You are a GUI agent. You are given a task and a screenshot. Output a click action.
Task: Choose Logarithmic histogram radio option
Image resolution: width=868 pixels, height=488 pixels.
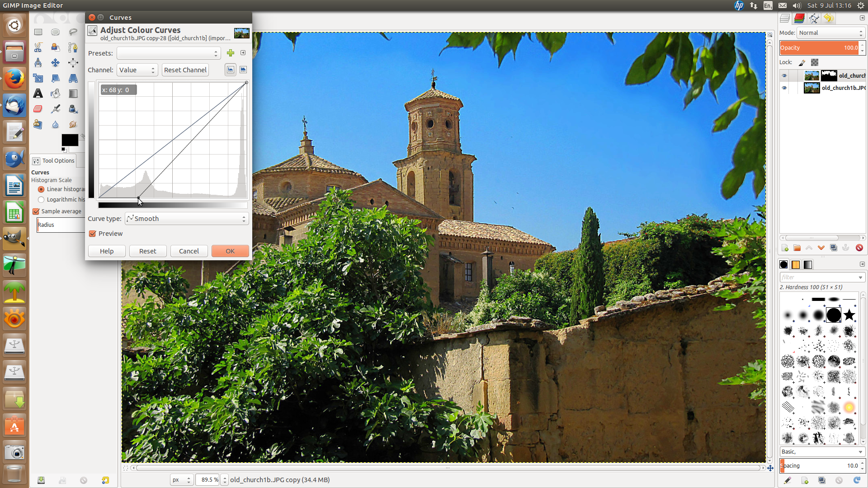point(41,200)
